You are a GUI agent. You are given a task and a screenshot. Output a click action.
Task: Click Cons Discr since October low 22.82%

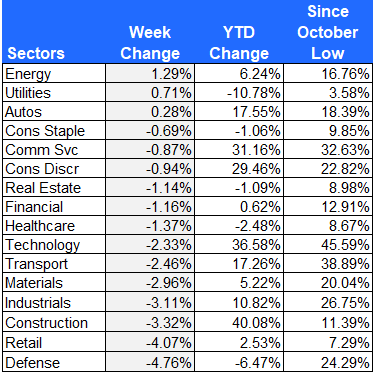tap(328, 169)
